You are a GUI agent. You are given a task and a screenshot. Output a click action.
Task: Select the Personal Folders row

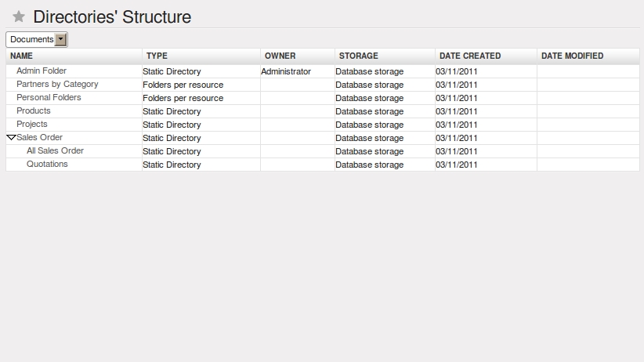[323, 98]
